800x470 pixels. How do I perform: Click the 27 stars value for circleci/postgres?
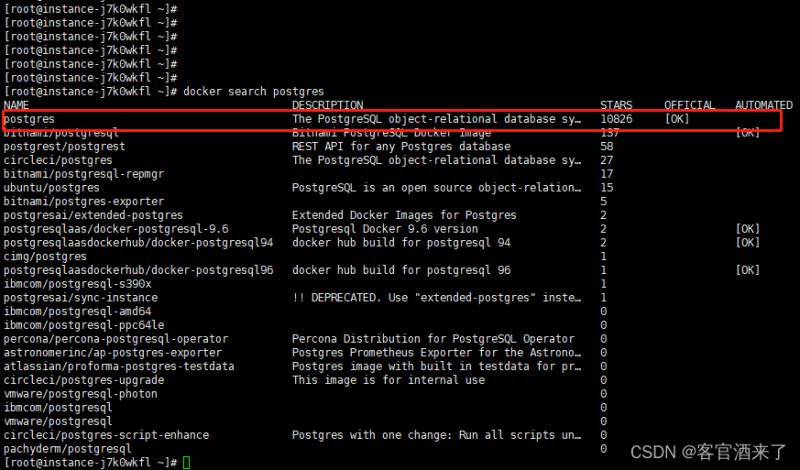click(x=607, y=160)
